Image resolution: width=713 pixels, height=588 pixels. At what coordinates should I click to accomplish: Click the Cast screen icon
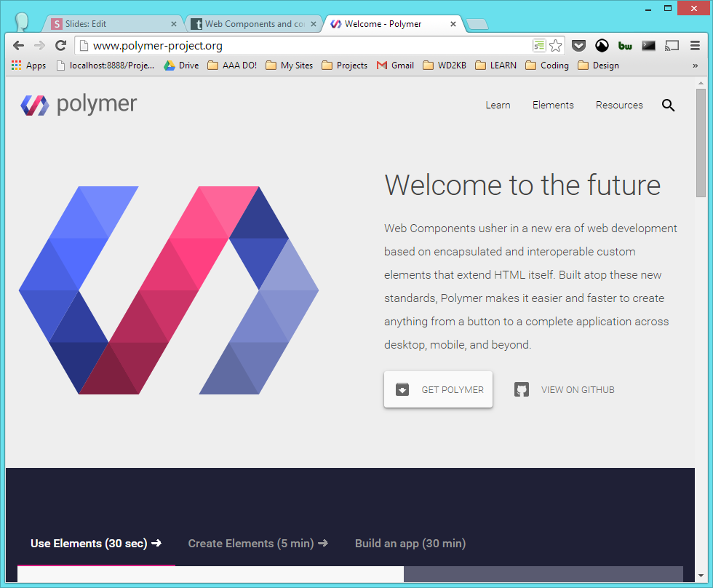tap(672, 45)
